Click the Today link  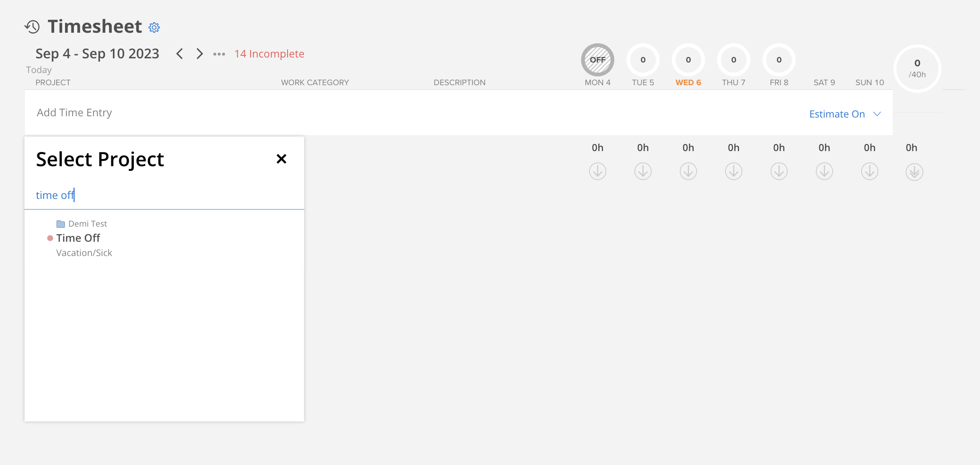click(39, 70)
